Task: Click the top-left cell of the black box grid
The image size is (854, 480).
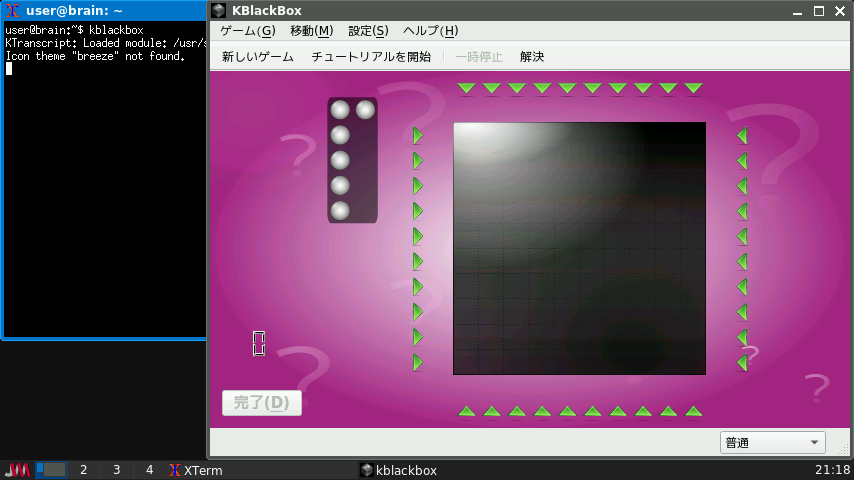Action: click(466, 135)
